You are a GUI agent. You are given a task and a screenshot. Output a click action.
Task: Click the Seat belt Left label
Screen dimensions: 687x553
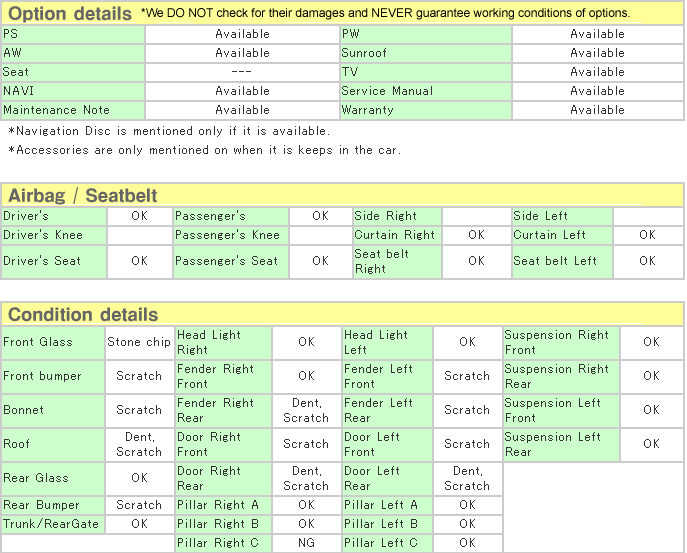(555, 261)
